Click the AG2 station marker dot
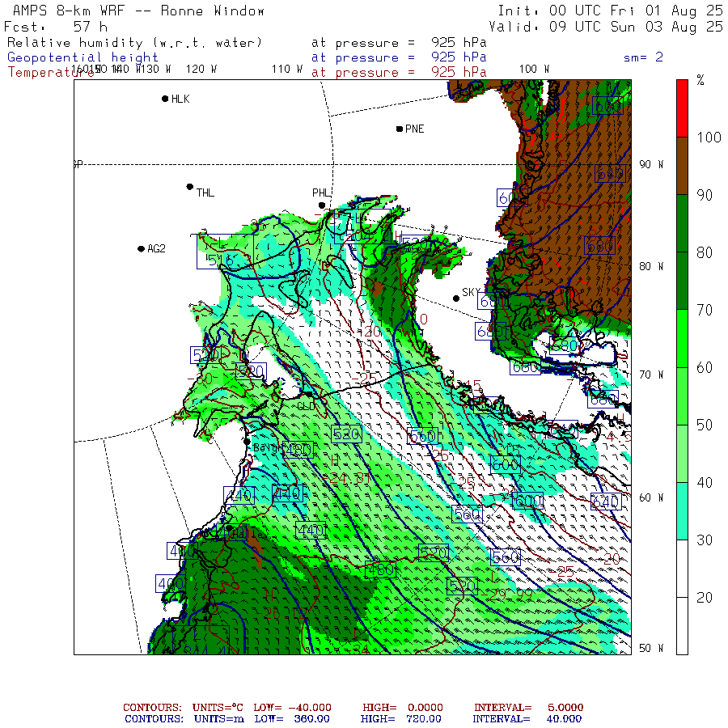 point(141,249)
